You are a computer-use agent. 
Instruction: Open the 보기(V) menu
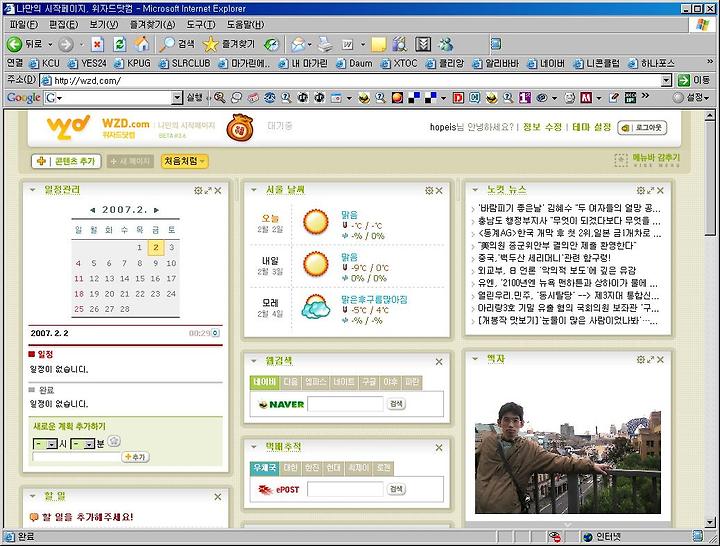[104, 24]
